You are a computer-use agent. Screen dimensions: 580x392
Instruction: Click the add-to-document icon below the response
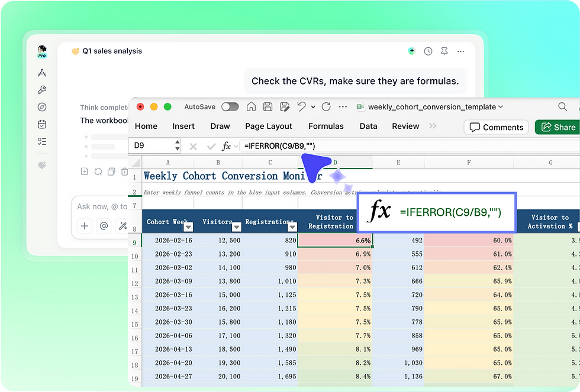[84, 171]
